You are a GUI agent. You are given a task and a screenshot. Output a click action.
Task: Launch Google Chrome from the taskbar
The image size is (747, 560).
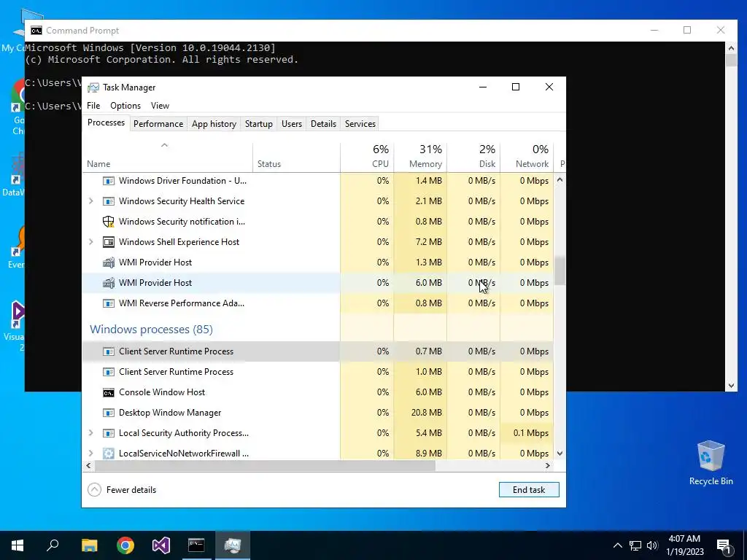click(x=125, y=545)
